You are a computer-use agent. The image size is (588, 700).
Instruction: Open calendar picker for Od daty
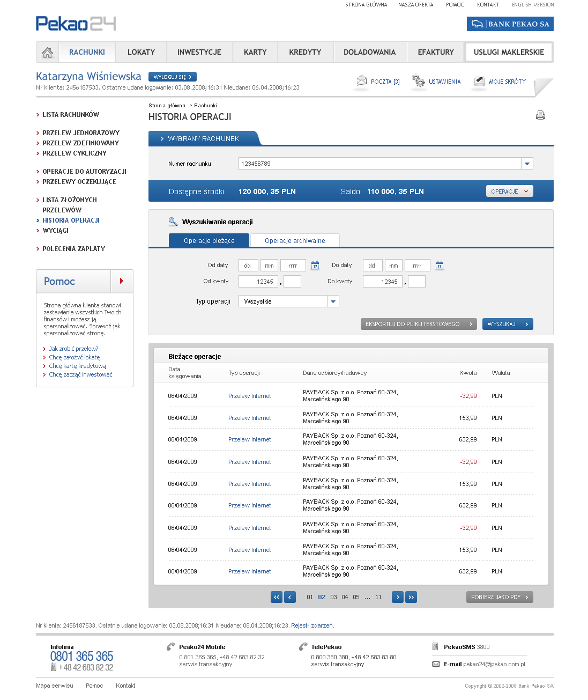315,266
